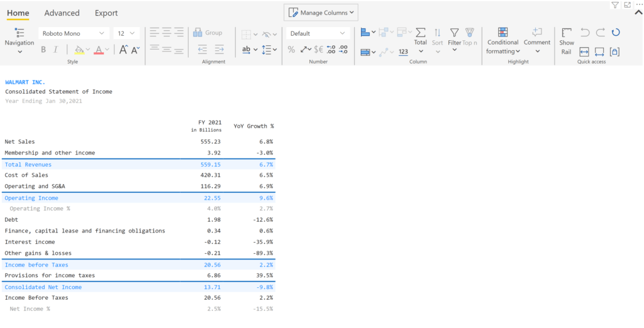Image resolution: width=644 pixels, height=328 pixels.
Task: Toggle the Show Rail option
Action: (567, 42)
